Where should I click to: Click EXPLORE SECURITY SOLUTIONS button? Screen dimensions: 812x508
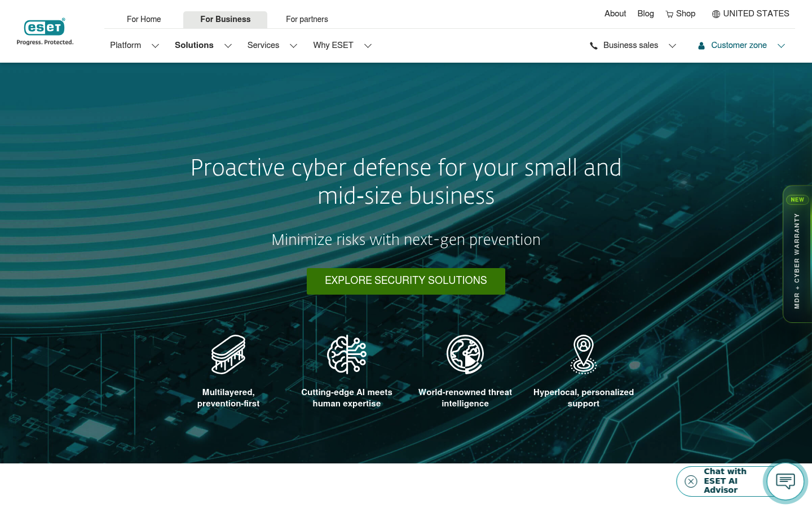point(406,281)
